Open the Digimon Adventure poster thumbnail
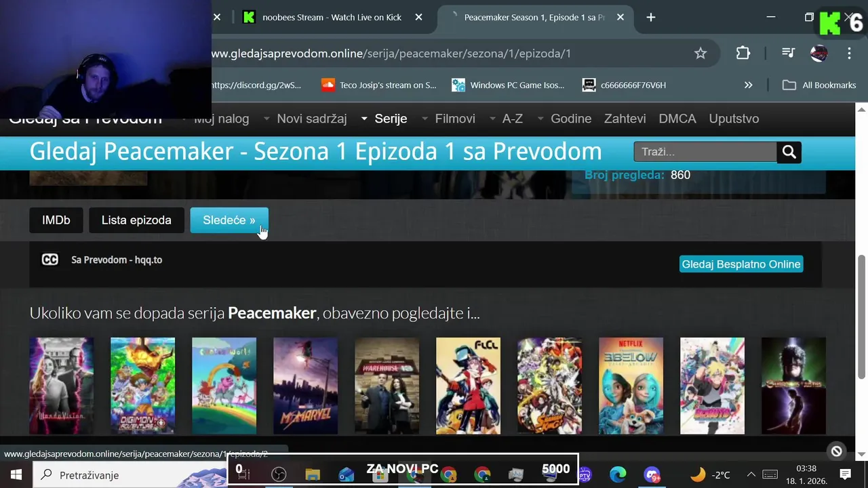Screen dimensions: 868x488 [142, 386]
